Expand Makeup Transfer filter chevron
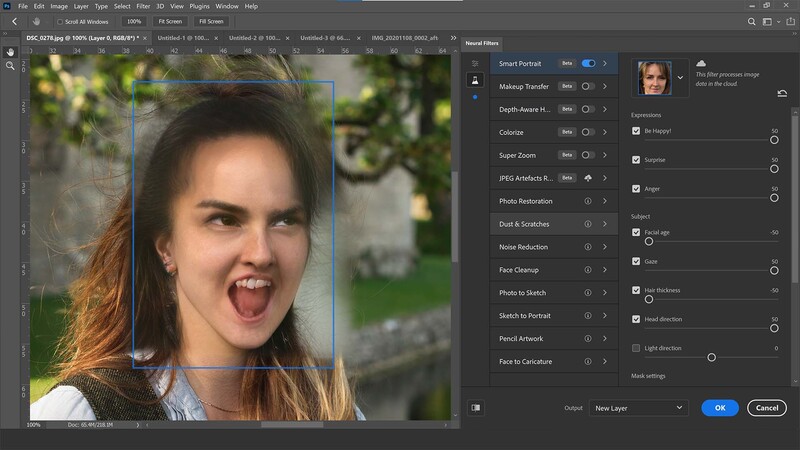The height and width of the screenshot is (450, 800). pyautogui.click(x=605, y=86)
